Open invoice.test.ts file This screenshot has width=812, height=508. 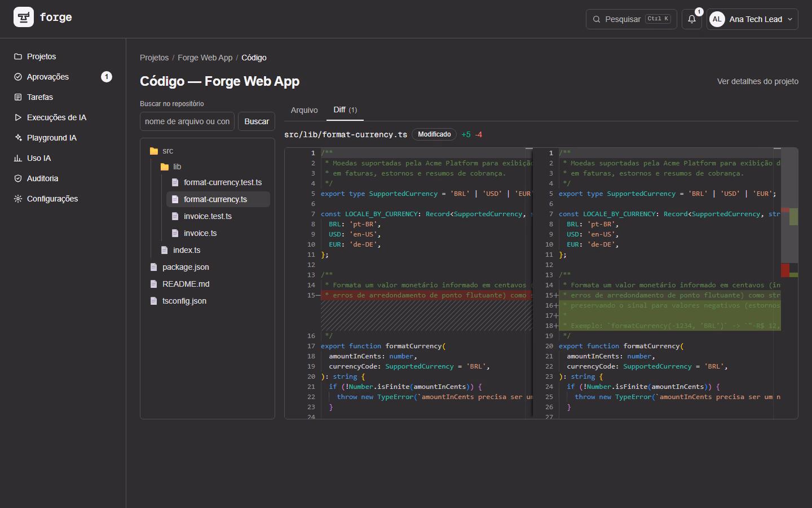point(218,216)
